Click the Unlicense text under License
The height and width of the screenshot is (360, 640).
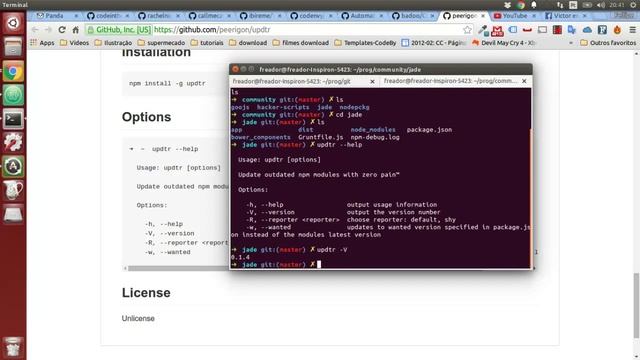tap(138, 318)
